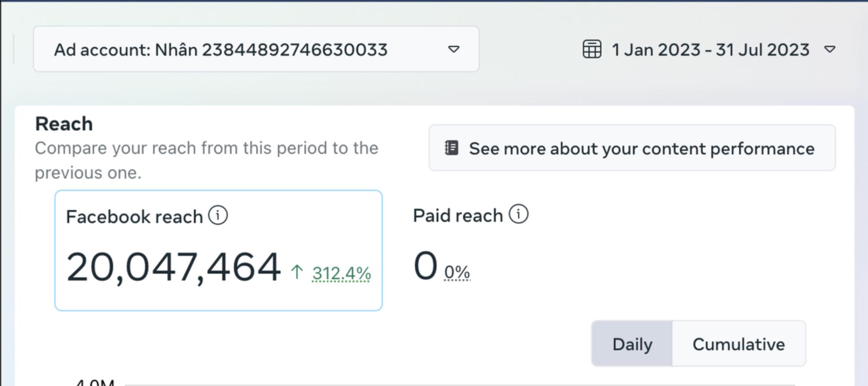Click the notebook icon in content performance button
The image size is (868, 386).
(452, 148)
